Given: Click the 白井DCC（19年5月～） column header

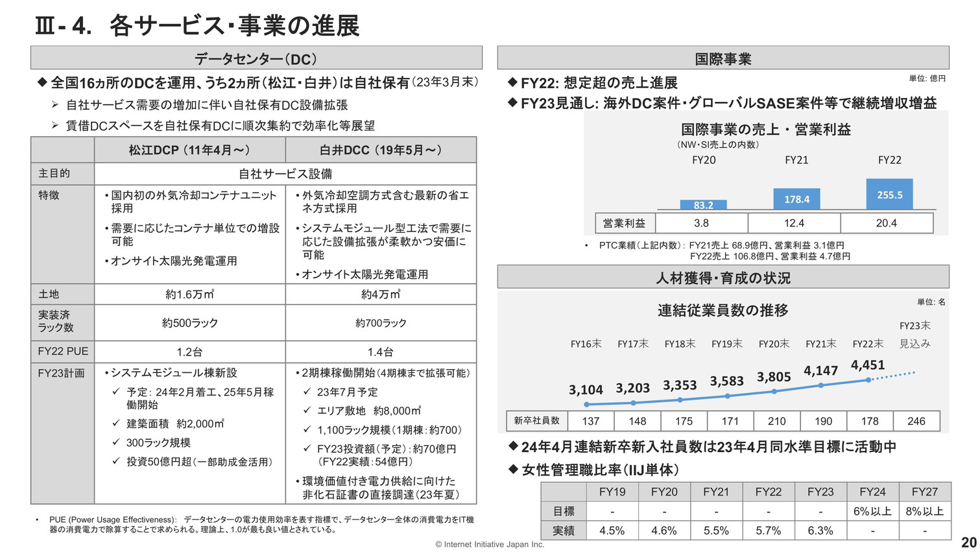Looking at the screenshot, I should pyautogui.click(x=381, y=150).
